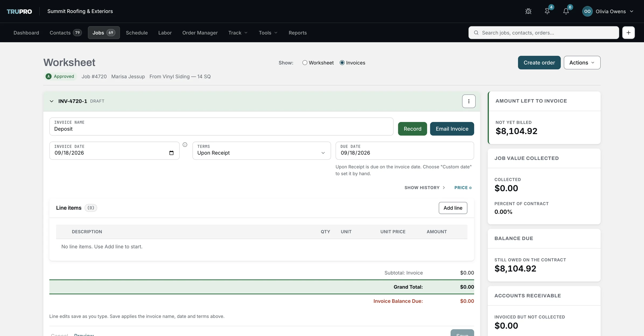Expand Show History
This screenshot has height=336, width=644.
pyautogui.click(x=425, y=187)
